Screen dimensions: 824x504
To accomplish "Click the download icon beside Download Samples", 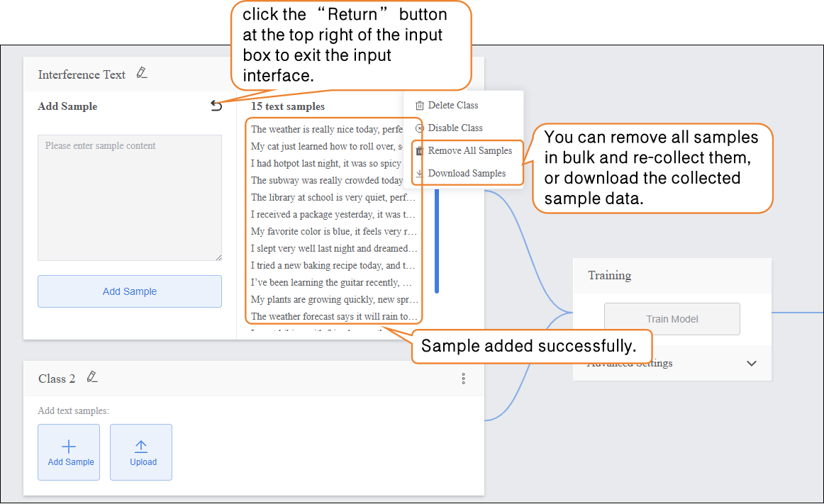I will pyautogui.click(x=420, y=174).
